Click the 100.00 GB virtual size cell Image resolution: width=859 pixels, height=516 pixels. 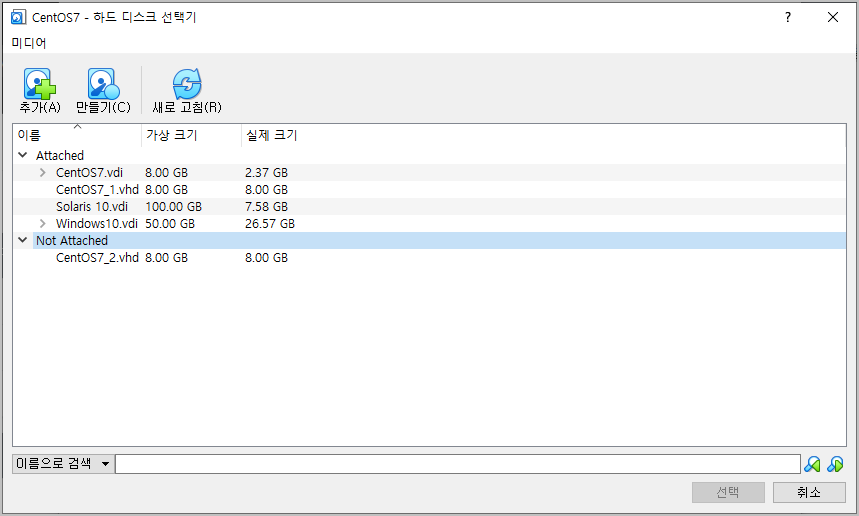[x=173, y=207]
